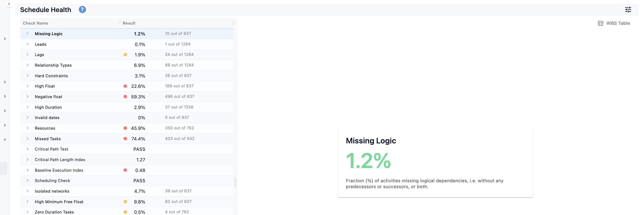Open the Schedule Health help icon

[82, 10]
